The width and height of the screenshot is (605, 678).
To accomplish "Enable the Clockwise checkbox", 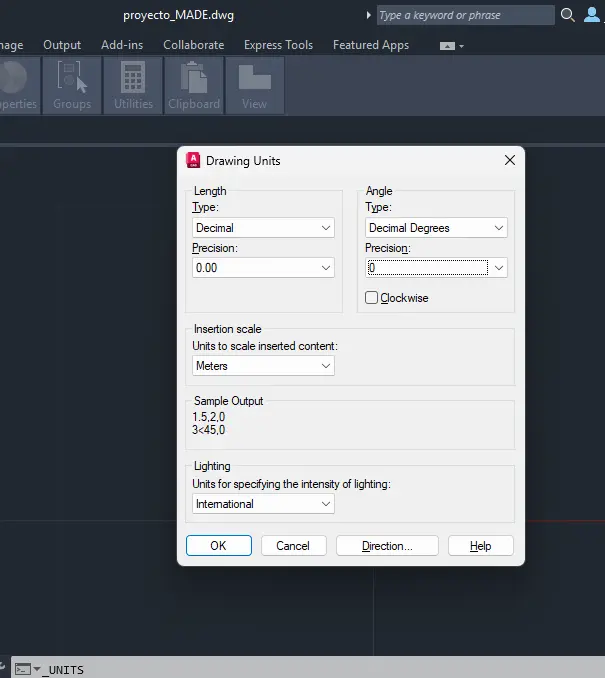I will [371, 297].
